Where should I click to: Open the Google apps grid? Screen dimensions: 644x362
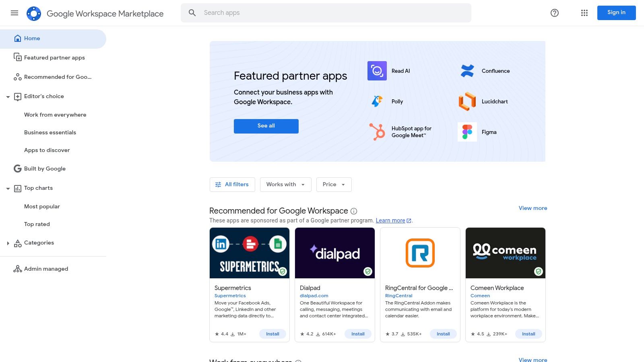coord(584,13)
